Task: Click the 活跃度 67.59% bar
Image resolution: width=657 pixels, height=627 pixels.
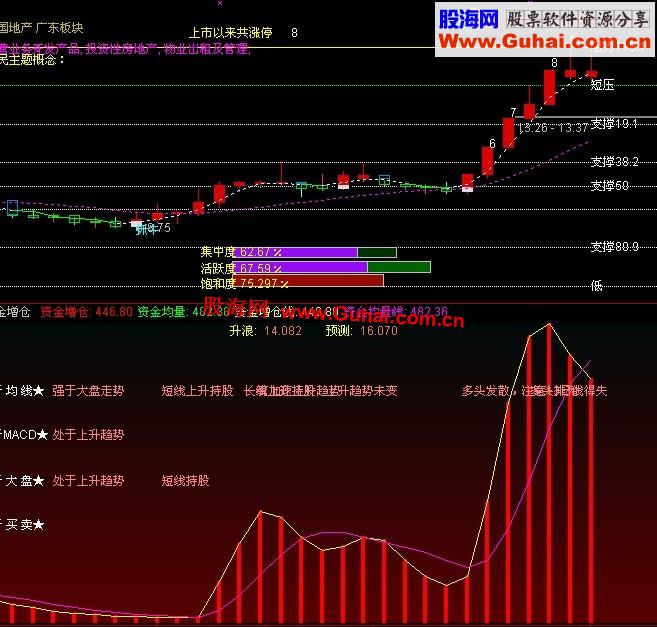Action: click(x=331, y=267)
